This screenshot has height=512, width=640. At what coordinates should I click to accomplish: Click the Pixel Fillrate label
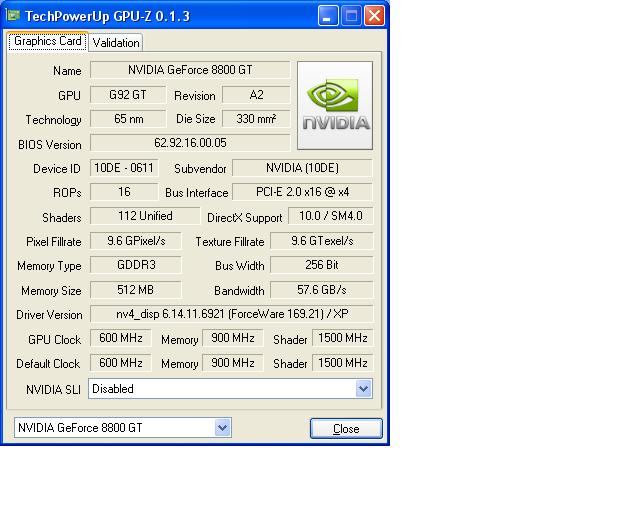[x=53, y=242]
